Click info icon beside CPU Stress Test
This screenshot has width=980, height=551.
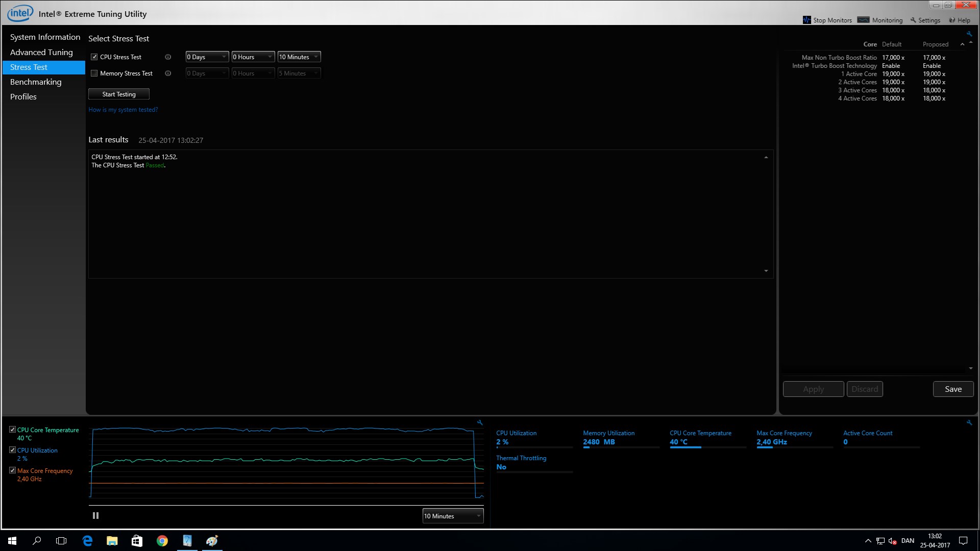click(168, 57)
